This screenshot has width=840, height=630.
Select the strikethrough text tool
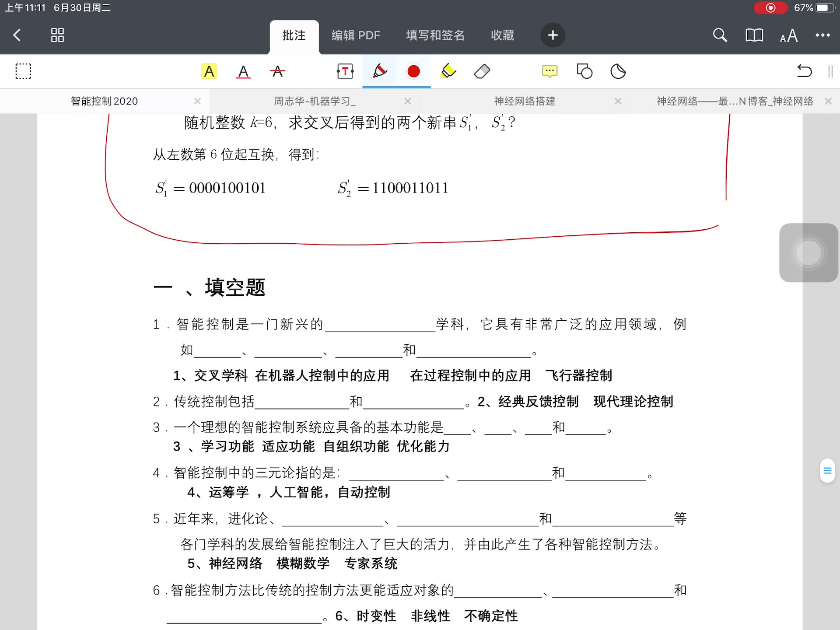(x=277, y=71)
